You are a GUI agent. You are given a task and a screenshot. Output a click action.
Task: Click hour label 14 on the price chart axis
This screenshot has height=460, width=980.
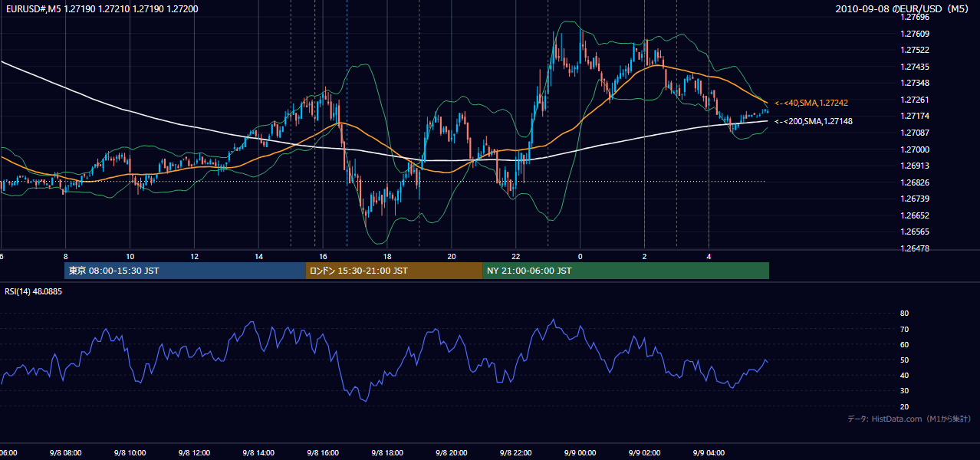258,257
